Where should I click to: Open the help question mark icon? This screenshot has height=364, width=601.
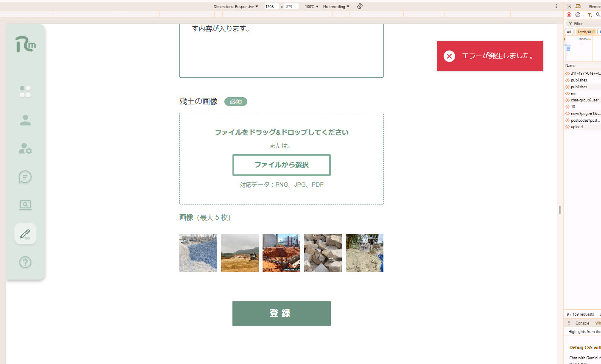point(25,262)
